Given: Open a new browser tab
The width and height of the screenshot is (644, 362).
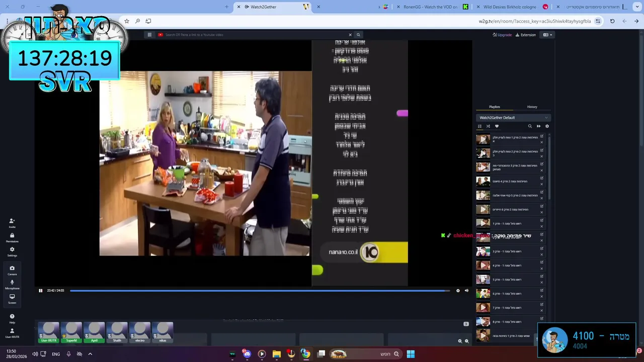Looking at the screenshot, I should click(226, 7).
